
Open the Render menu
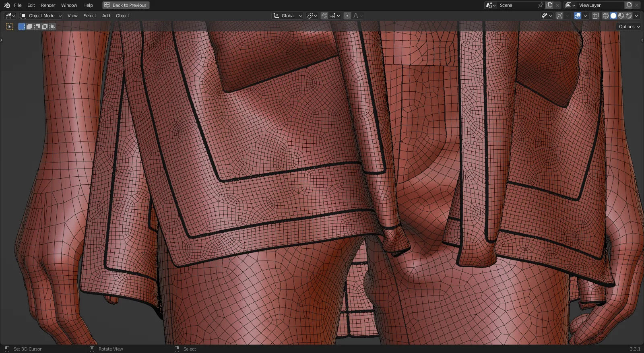pos(48,5)
